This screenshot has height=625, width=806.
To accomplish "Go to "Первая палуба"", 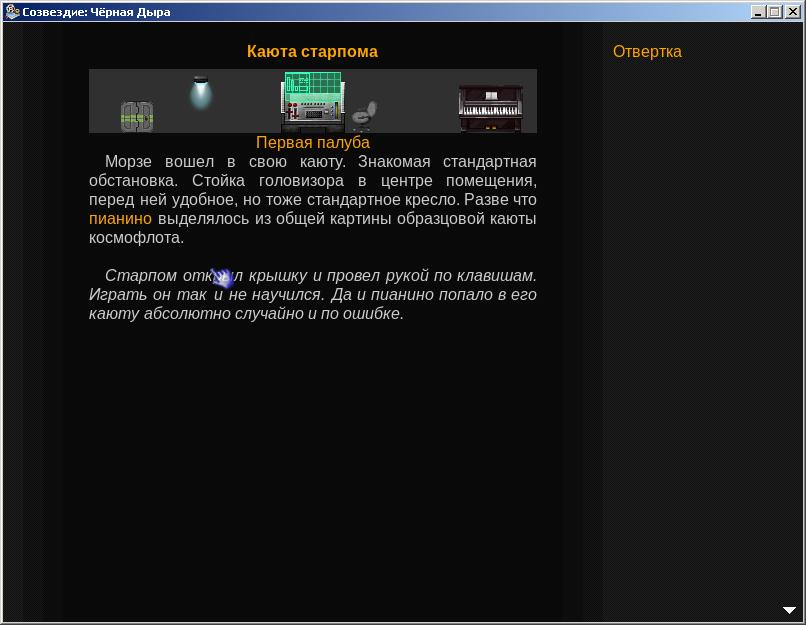I will coord(312,143).
